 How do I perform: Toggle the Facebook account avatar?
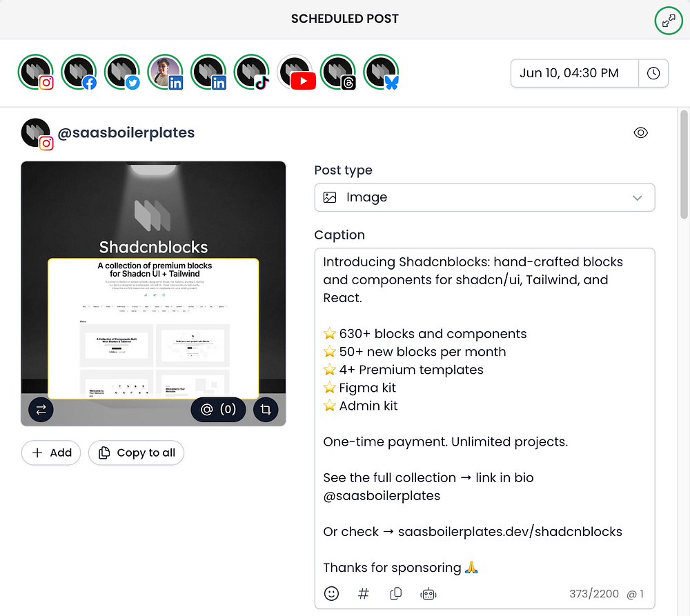tap(79, 72)
